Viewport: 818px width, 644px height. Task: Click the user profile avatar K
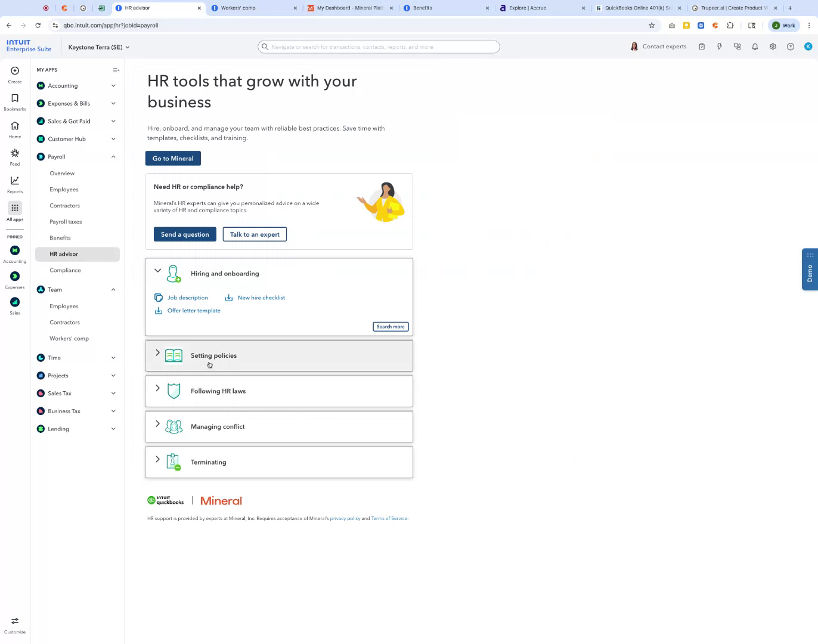(x=808, y=47)
